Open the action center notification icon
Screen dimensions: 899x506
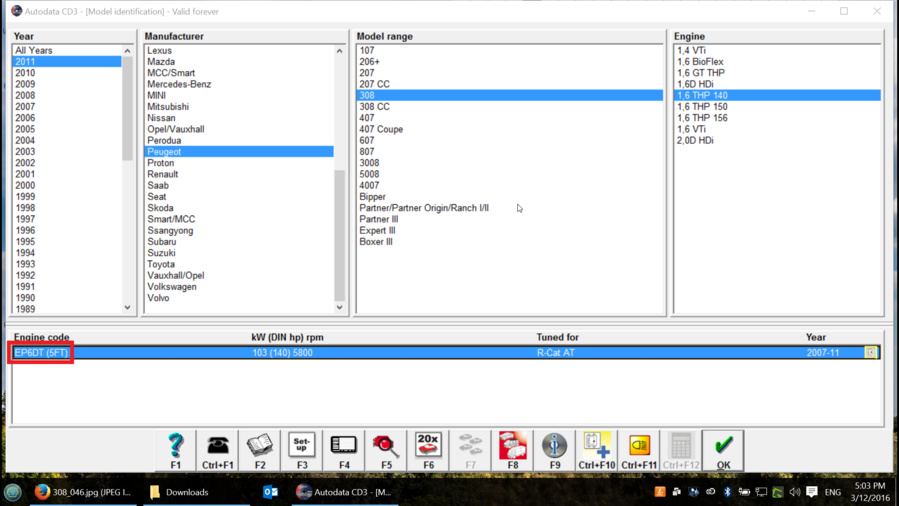pyautogui.click(x=812, y=492)
